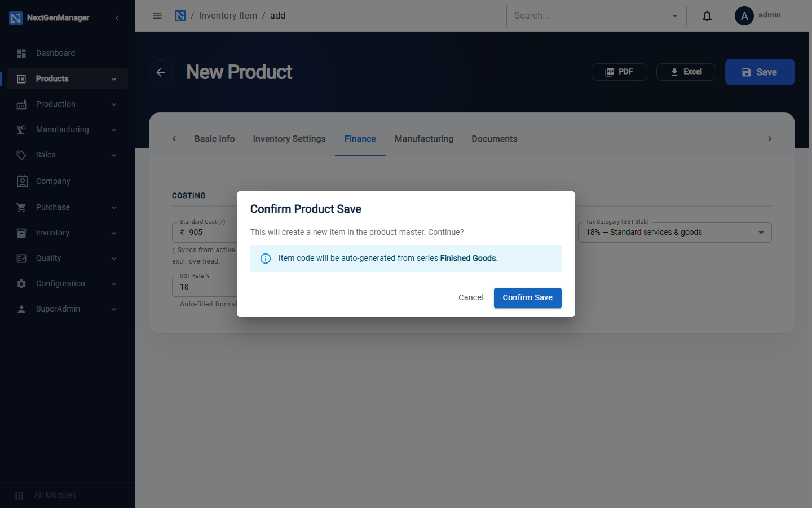Image resolution: width=812 pixels, height=508 pixels.
Task: Expand the Products submenu chevron
Action: click(x=114, y=79)
